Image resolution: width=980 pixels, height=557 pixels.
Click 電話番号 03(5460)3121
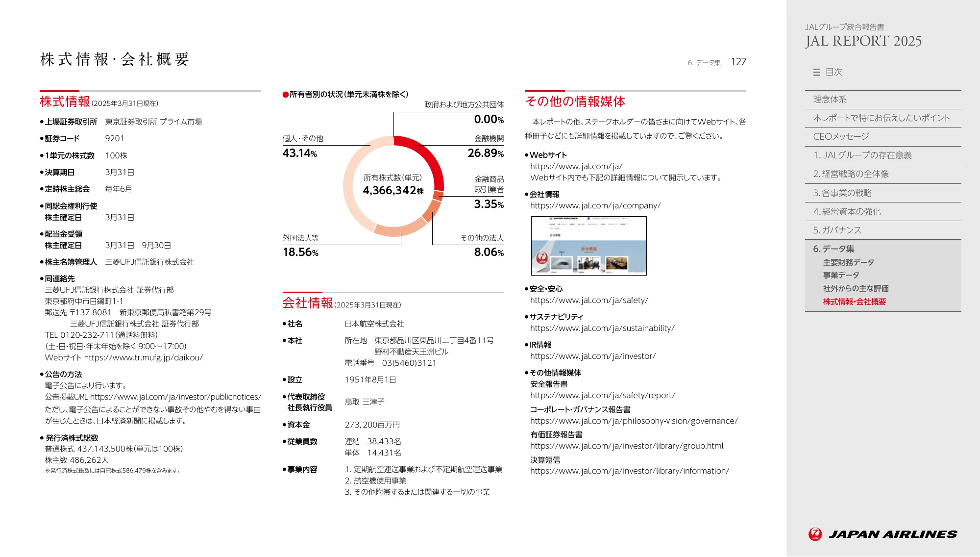(x=391, y=363)
